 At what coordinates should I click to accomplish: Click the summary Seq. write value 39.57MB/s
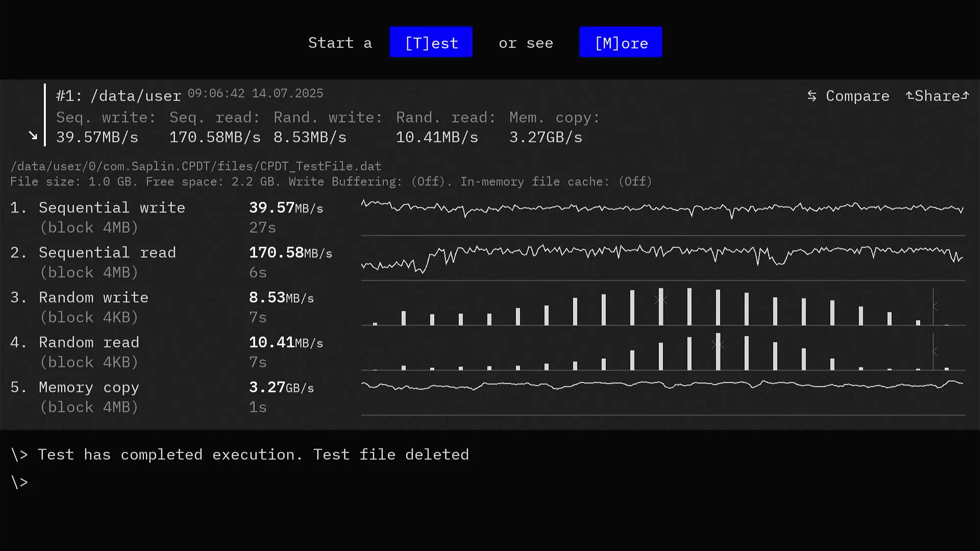pos(97,137)
